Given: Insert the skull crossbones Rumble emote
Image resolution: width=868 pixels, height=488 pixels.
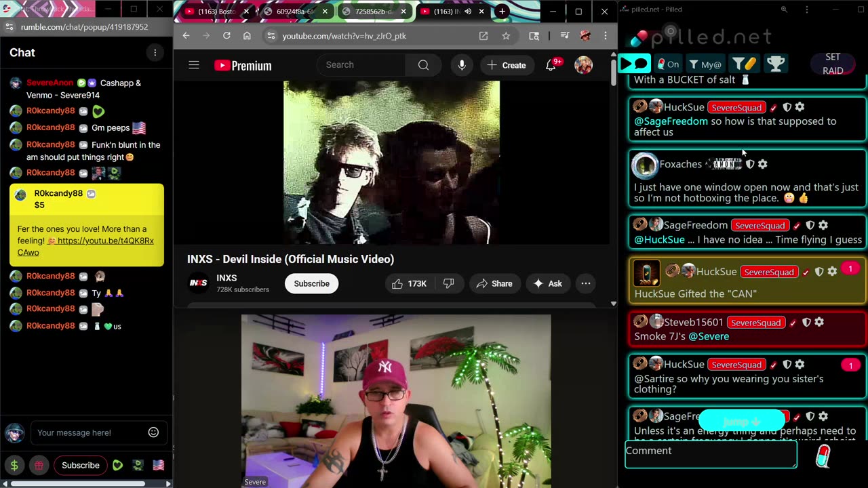Looking at the screenshot, I should 138,465.
